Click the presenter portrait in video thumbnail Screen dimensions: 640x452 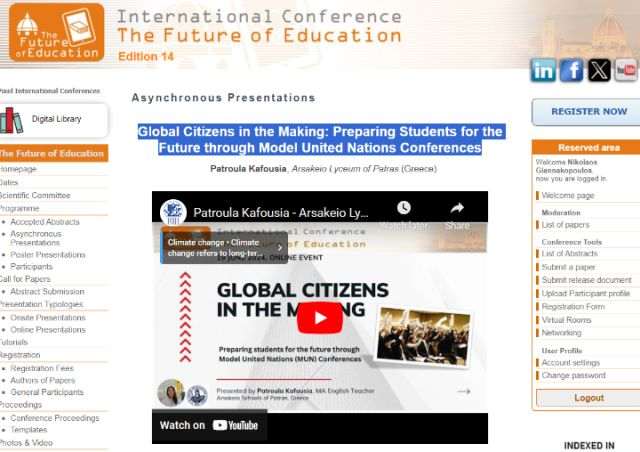click(171, 393)
